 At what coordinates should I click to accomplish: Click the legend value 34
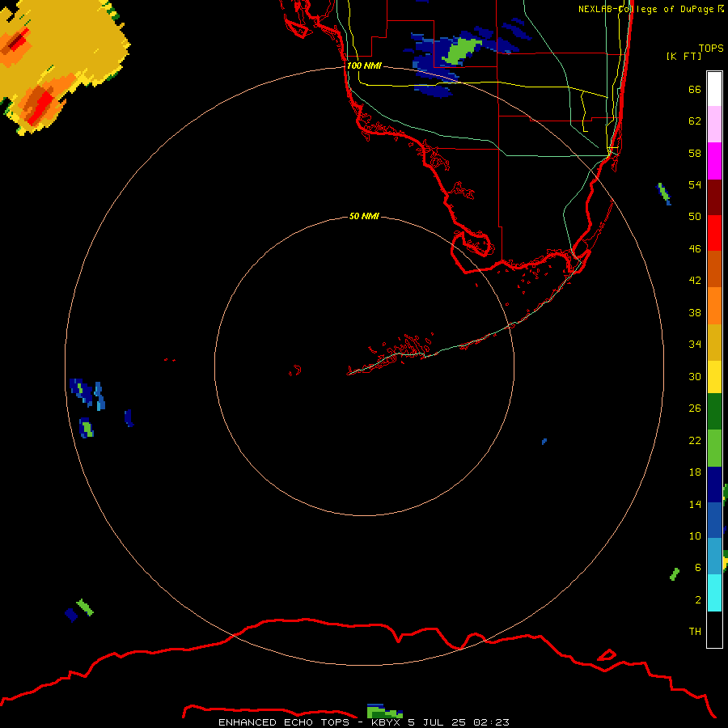coord(695,344)
